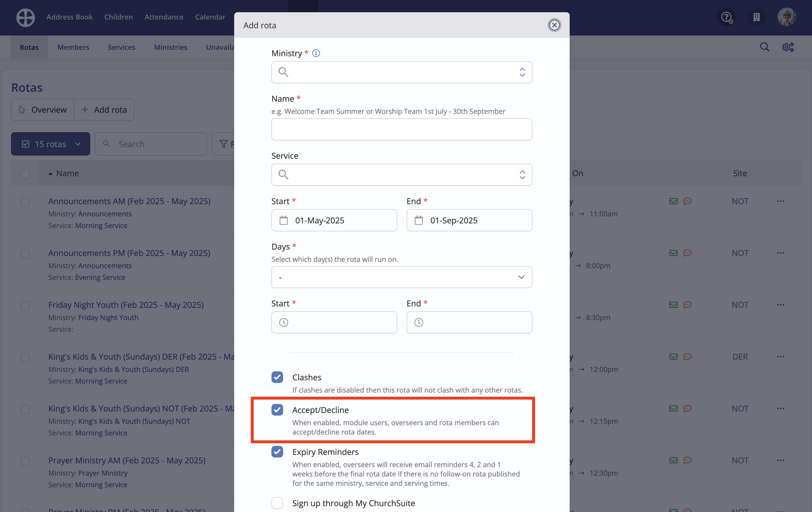812x512 pixels.
Task: Open more options for King's Kids DER rota
Action: pyautogui.click(x=780, y=356)
